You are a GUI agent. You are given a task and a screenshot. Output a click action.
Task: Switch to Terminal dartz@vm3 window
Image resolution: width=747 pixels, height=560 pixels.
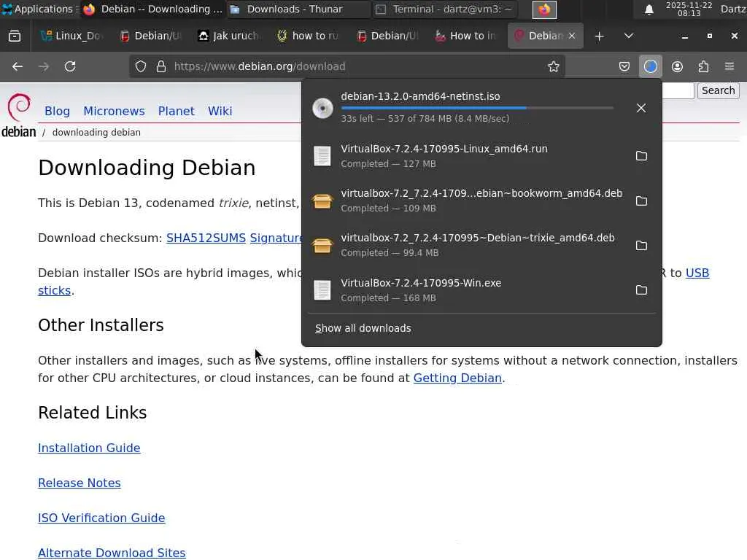[443, 9]
